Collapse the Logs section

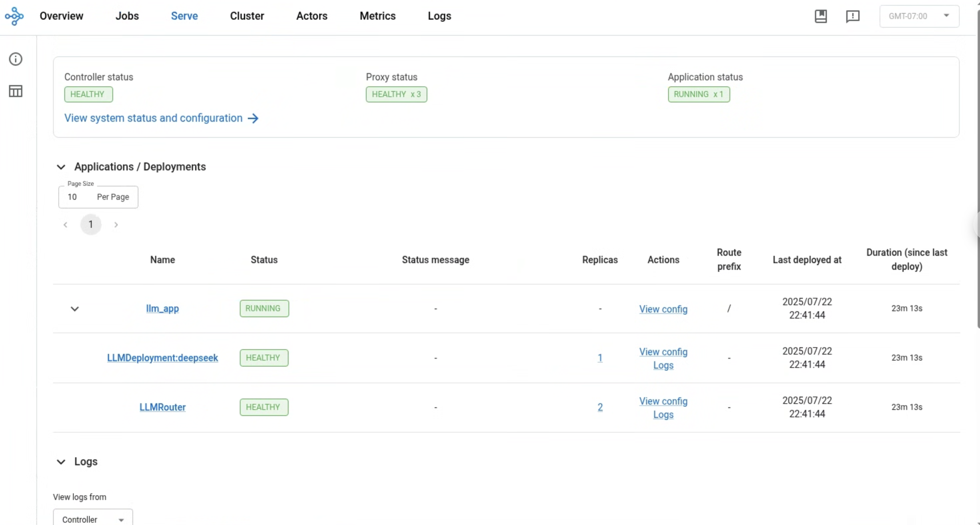[61, 462]
